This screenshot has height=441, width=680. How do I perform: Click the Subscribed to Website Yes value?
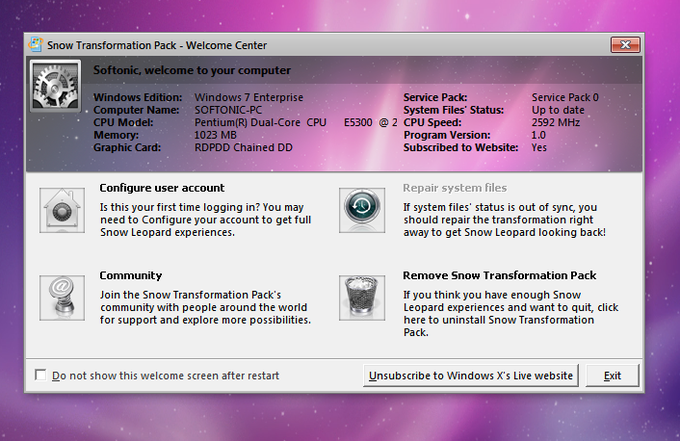[x=539, y=147]
